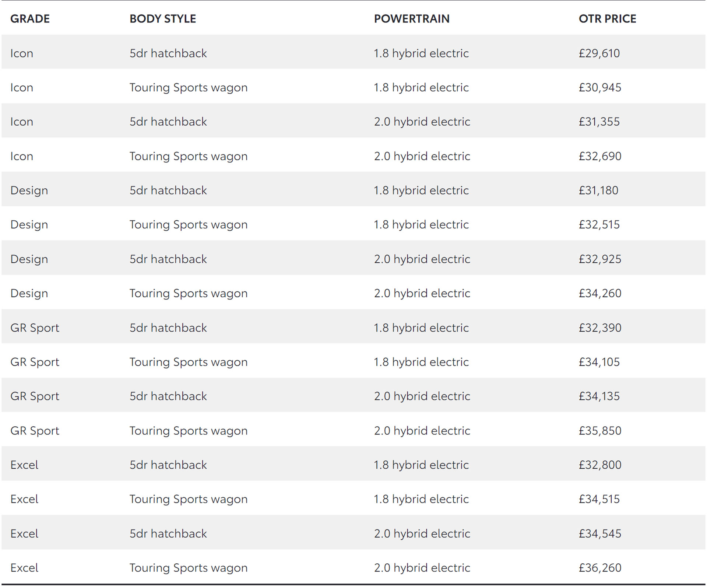Click the £31,355 Icon hatchback price
Screen dimensions: 707x588
599,122
